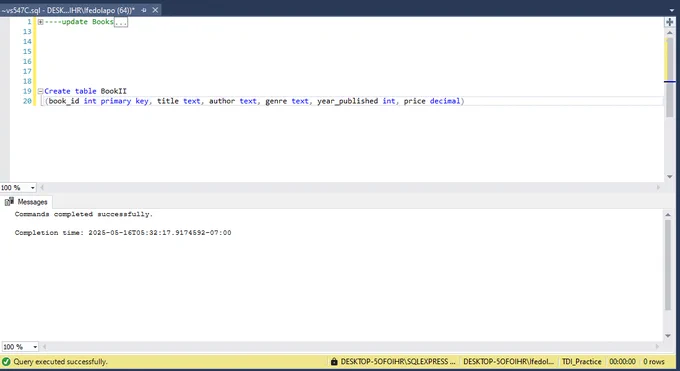Click the collapsed code ellipsis box
Viewport: 680px width, 371px height.
pyautogui.click(x=121, y=22)
